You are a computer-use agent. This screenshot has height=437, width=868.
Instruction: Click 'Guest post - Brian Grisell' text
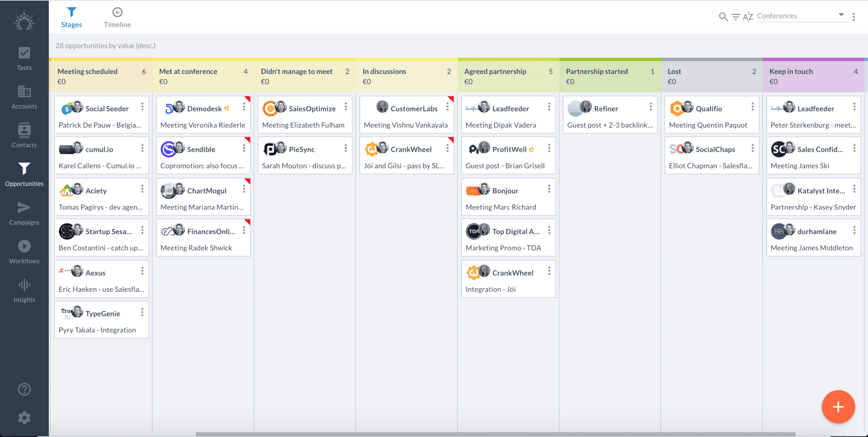(x=505, y=166)
